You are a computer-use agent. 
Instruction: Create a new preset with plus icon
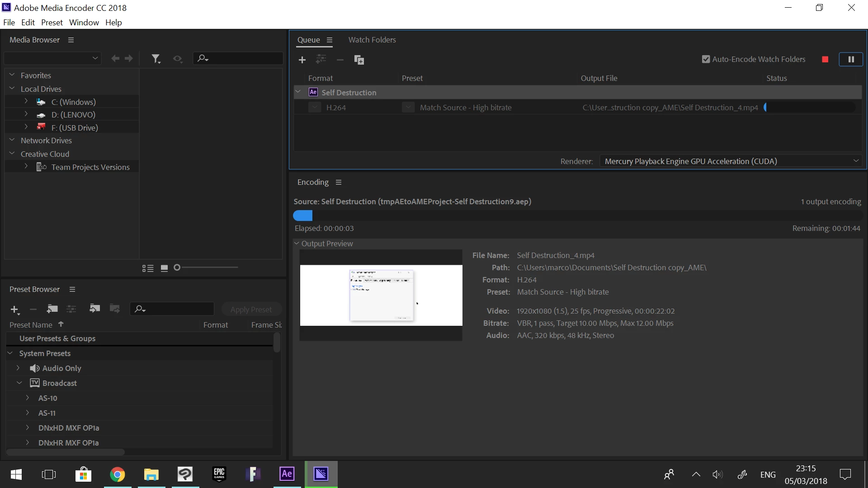14,310
